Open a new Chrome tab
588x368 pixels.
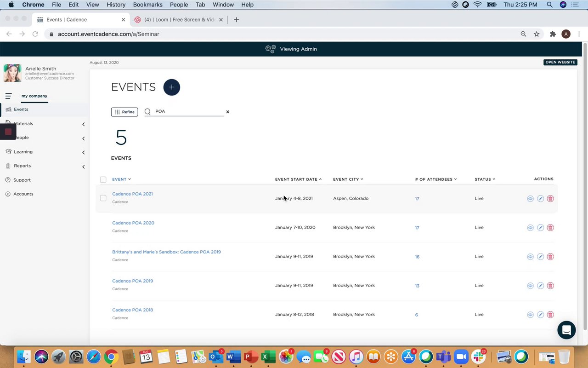(x=236, y=20)
